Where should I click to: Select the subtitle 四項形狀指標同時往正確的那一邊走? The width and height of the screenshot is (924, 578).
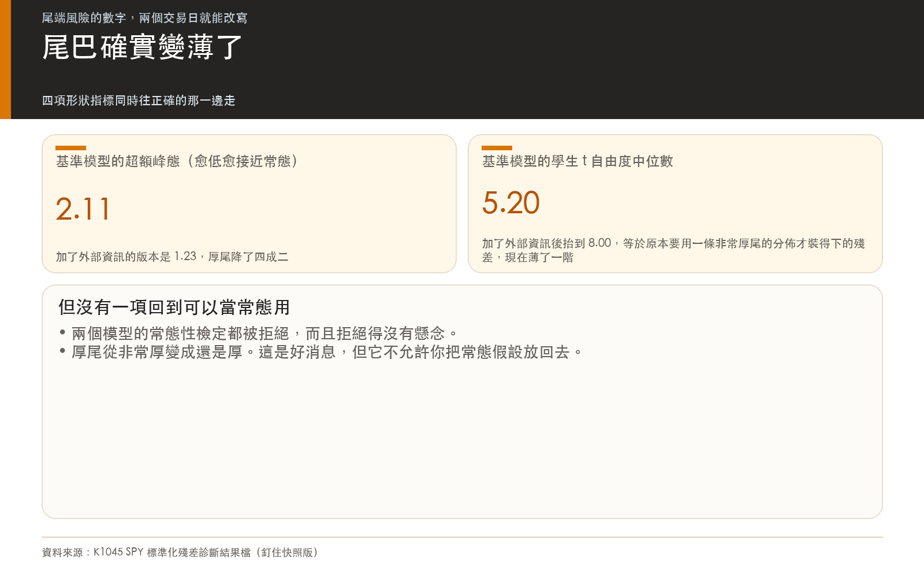pos(139,101)
